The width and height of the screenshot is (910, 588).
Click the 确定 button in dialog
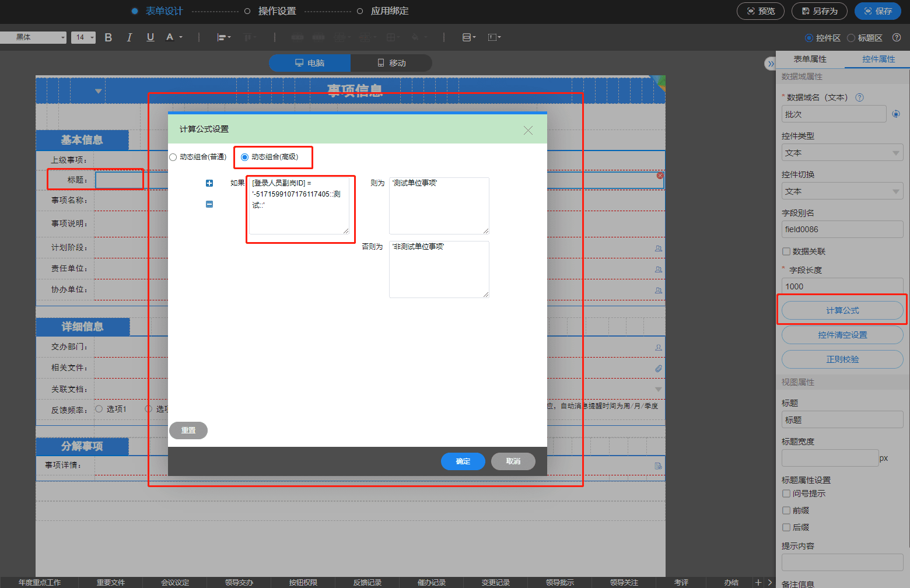[x=463, y=461]
